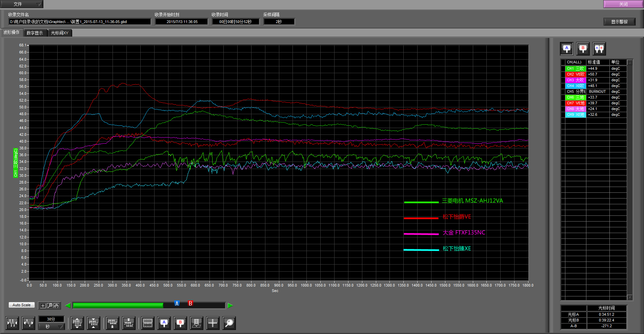Click the 显示警报 button
644x334 pixels.
pos(619,22)
